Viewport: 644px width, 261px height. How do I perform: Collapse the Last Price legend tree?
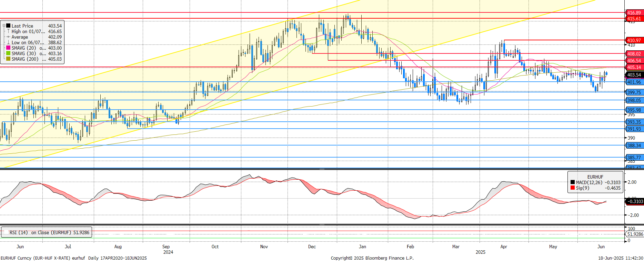(4, 26)
